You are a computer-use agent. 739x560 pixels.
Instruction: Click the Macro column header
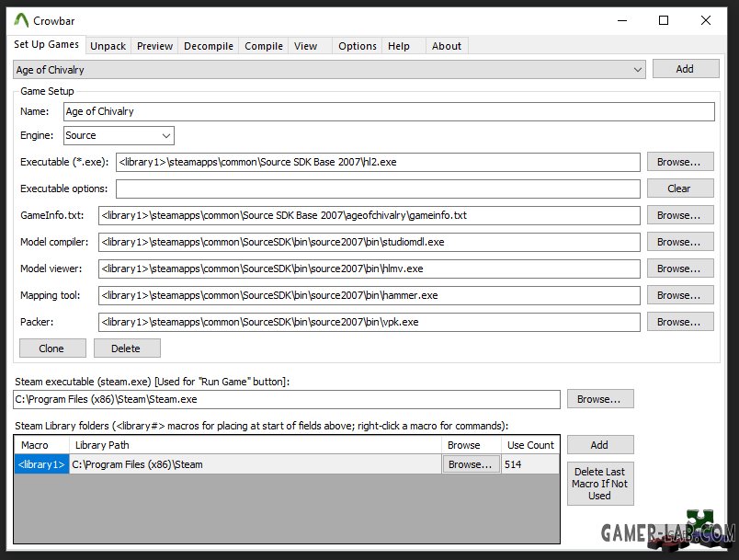42,445
